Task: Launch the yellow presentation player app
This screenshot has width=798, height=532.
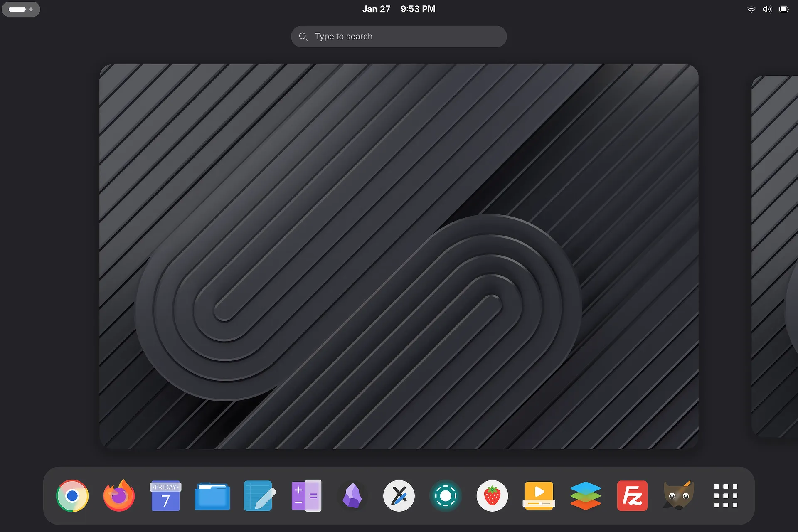Action: (539, 495)
